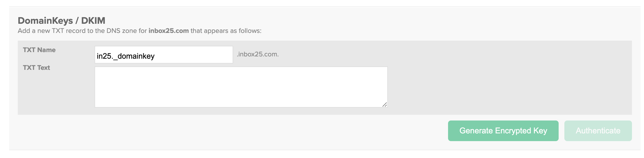Viewport: 644px width, 158px height.
Task: Click the Generate Encrypted Key button
Action: point(503,131)
